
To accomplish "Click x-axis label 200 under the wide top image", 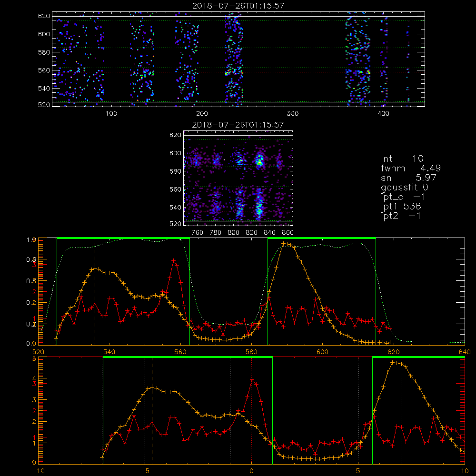I will click(202, 114).
